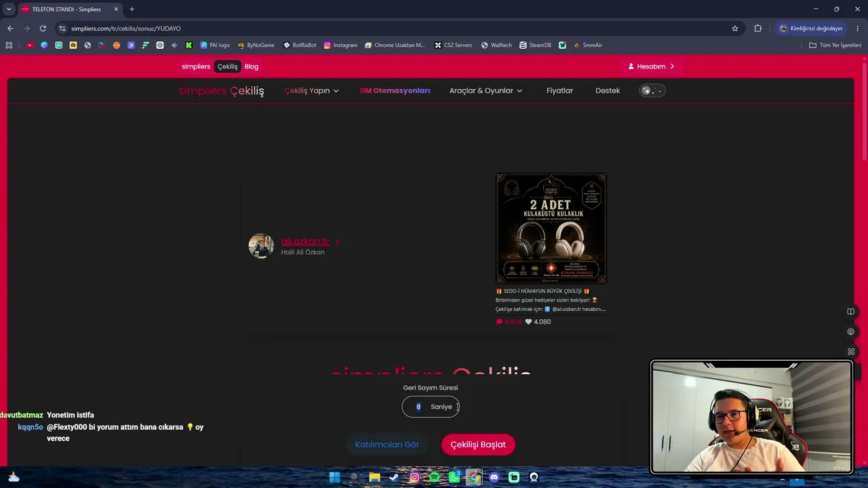
Task: Click the simpliers Çekiliş logo
Action: 221,91
